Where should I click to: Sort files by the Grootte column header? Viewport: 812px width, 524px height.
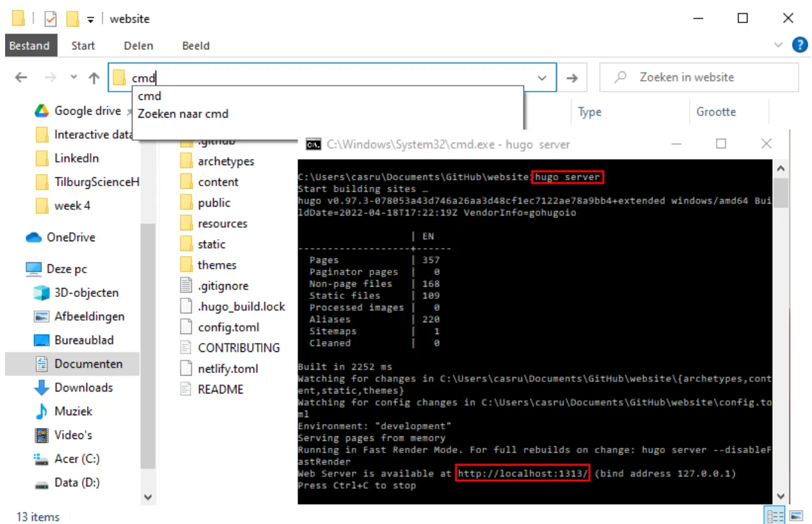[716, 112]
